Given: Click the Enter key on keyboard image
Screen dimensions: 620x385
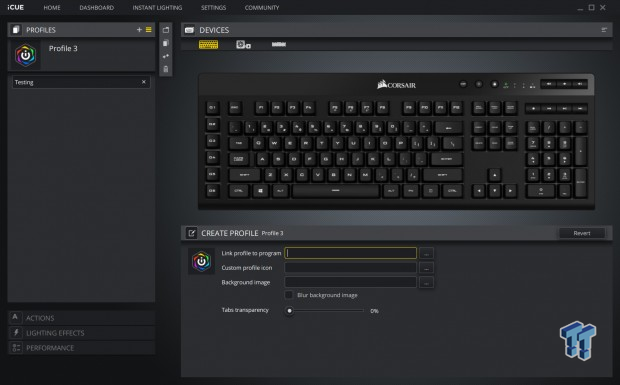Looking at the screenshot, I should tap(446, 159).
